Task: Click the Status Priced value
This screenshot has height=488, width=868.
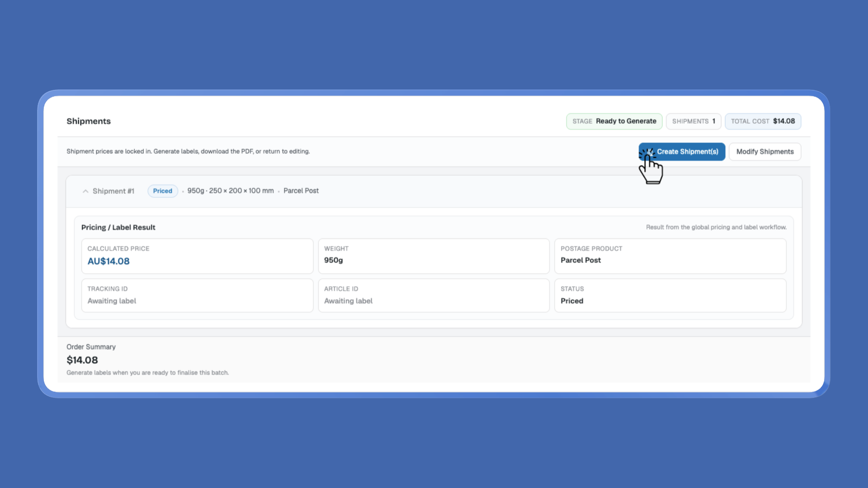Action: [x=572, y=301]
